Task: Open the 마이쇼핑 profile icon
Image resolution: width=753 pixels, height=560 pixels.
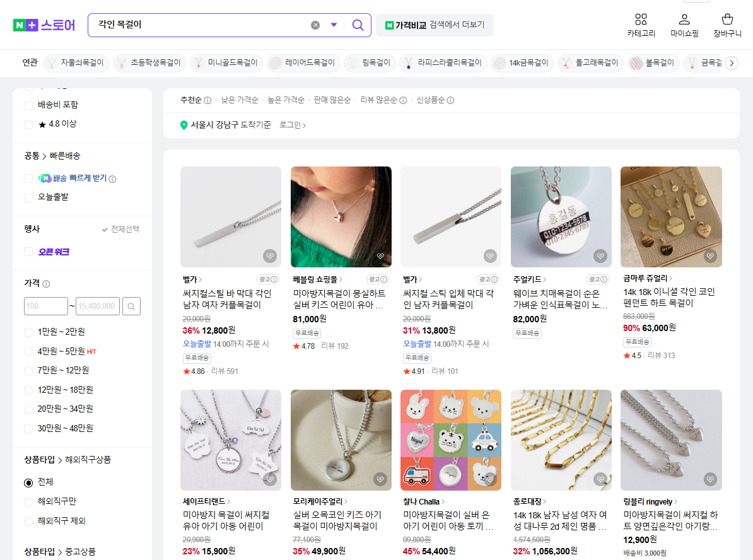Action: tap(684, 19)
